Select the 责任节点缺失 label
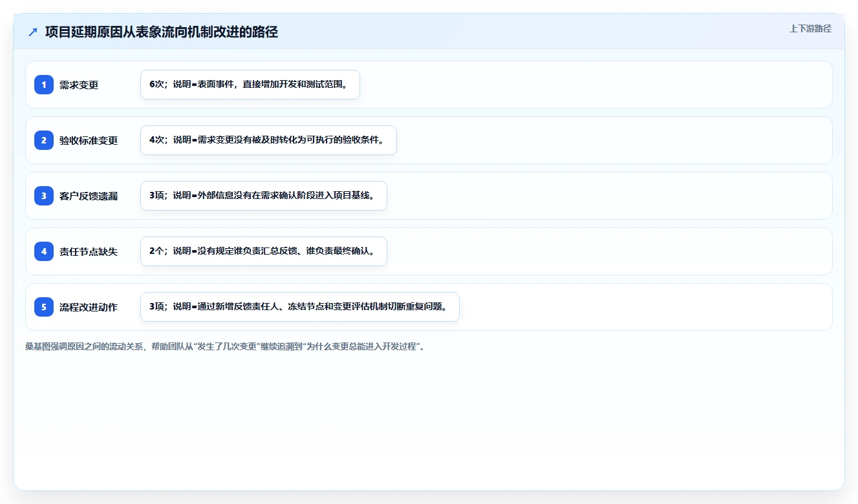 [89, 251]
